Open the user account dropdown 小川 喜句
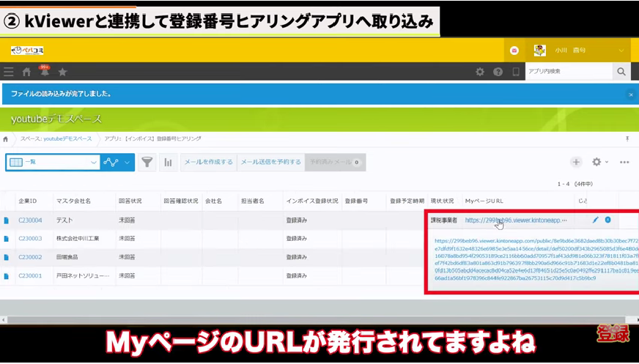 pyautogui.click(x=580, y=51)
